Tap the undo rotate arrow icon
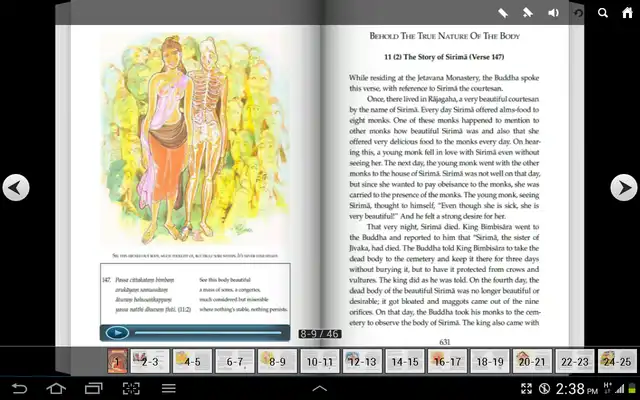 (x=578, y=13)
